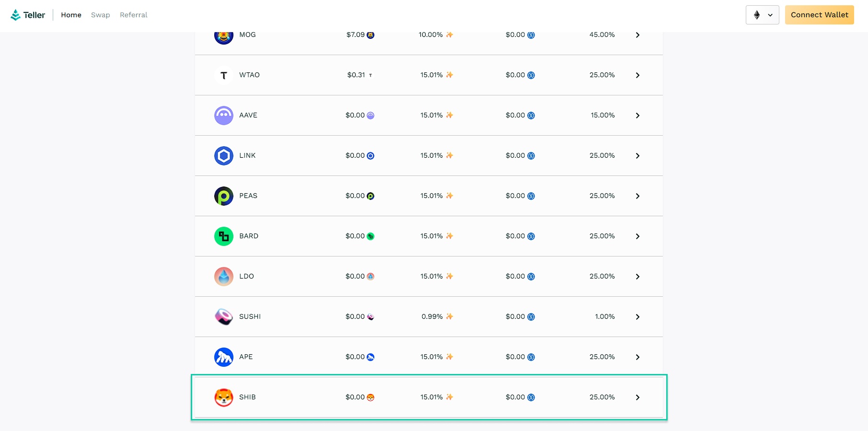Image resolution: width=868 pixels, height=431 pixels.
Task: Click the APE gorilla icon
Action: pos(223,357)
